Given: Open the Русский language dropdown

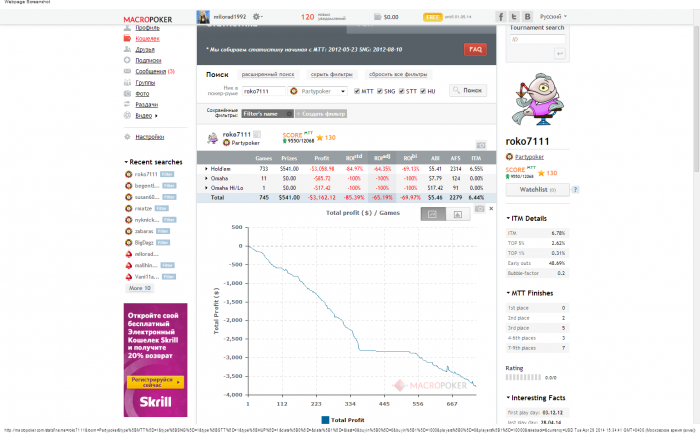Looking at the screenshot, I should point(553,17).
